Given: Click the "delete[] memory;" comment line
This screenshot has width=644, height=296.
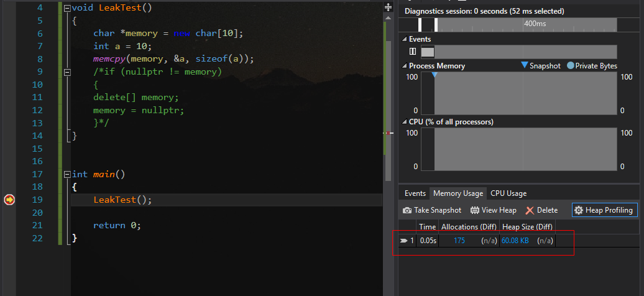Looking at the screenshot, I should click(136, 98).
